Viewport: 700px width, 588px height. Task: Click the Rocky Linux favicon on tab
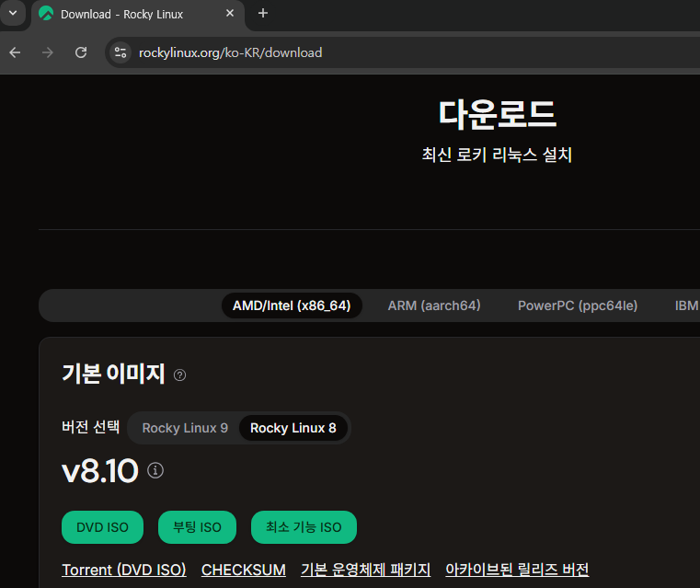(x=46, y=14)
